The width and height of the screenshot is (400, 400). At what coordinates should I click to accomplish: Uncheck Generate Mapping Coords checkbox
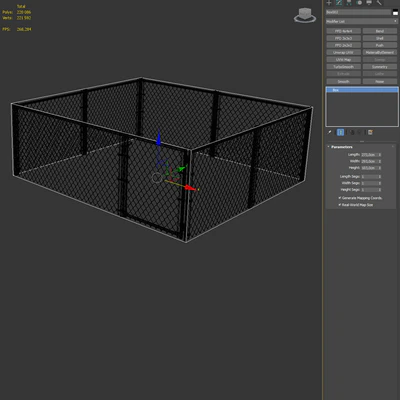pos(340,198)
